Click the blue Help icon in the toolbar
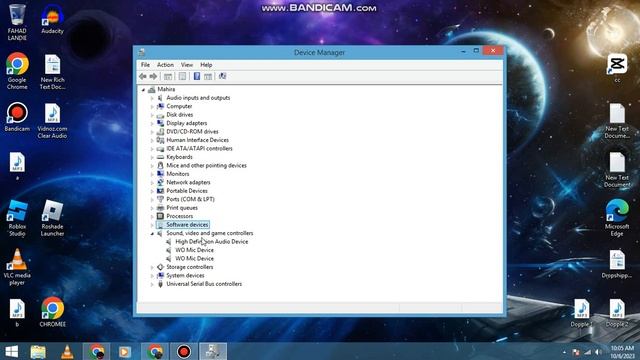 tap(197, 76)
